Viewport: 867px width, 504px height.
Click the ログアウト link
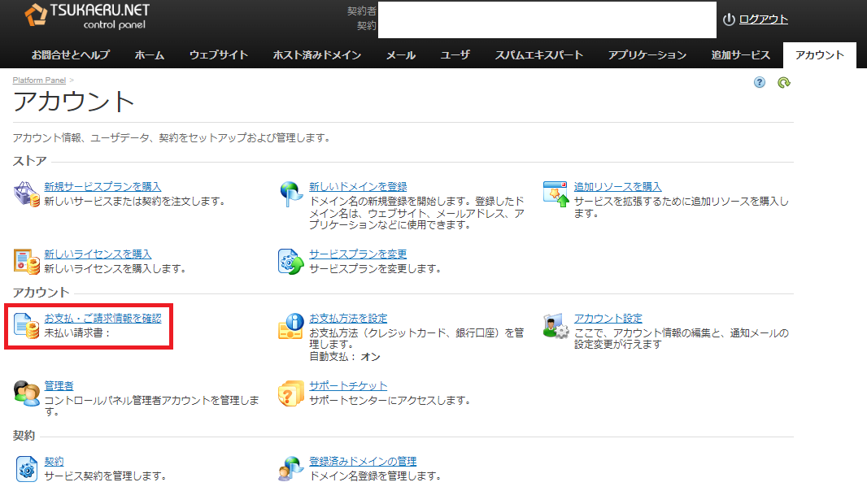764,20
